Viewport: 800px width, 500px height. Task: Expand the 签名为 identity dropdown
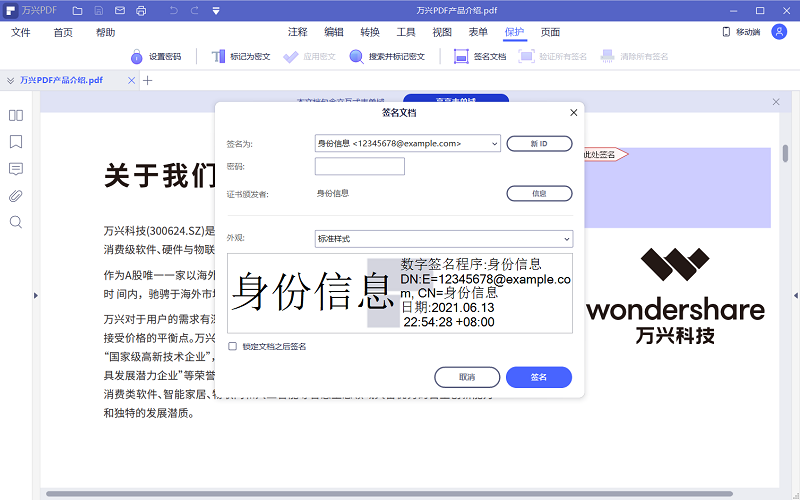494,144
